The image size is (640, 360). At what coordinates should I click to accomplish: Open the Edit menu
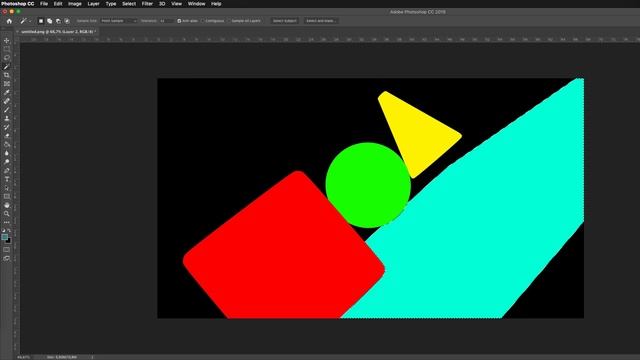point(58,4)
